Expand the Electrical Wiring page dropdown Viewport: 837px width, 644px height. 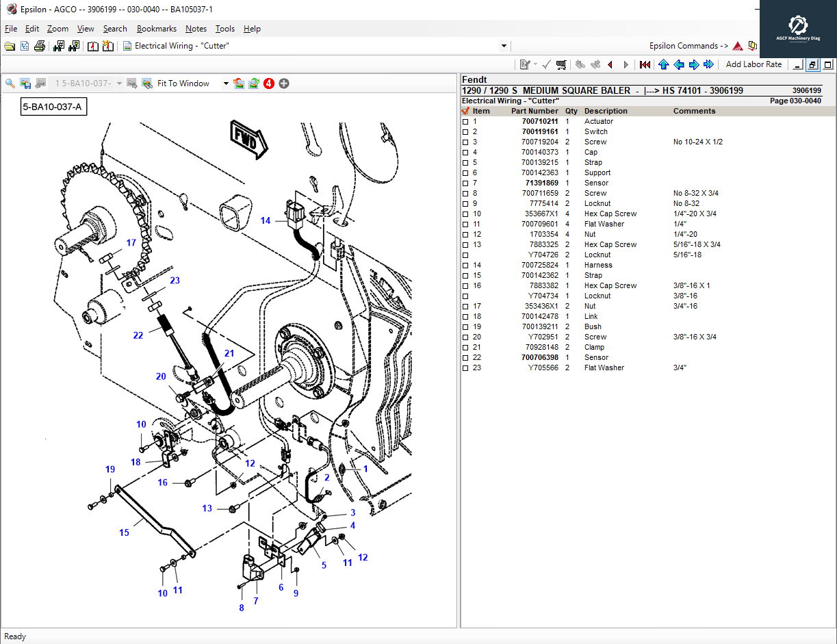click(504, 46)
